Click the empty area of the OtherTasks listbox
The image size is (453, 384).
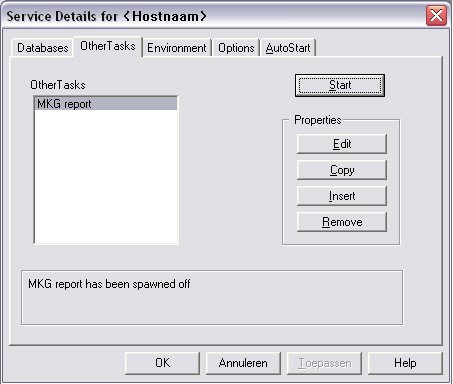click(106, 177)
